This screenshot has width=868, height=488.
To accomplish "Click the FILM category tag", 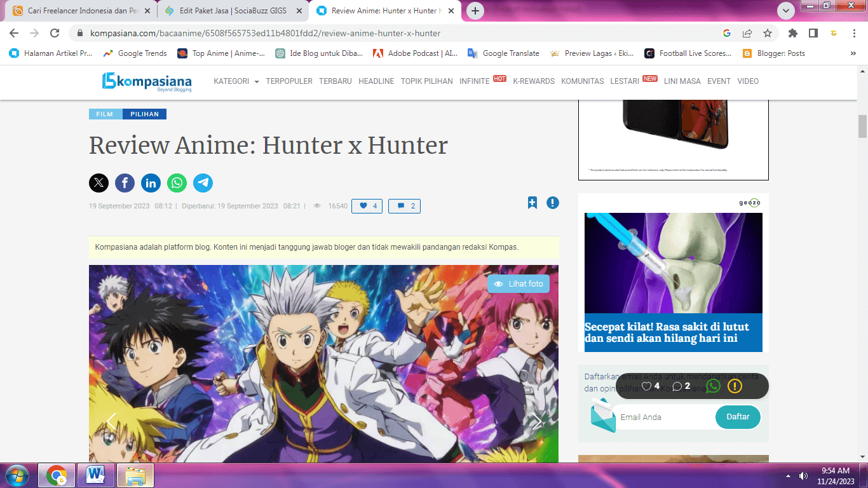I will point(105,114).
